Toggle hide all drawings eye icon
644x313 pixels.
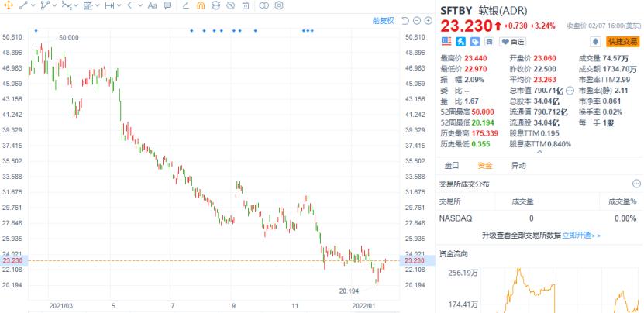point(230,5)
